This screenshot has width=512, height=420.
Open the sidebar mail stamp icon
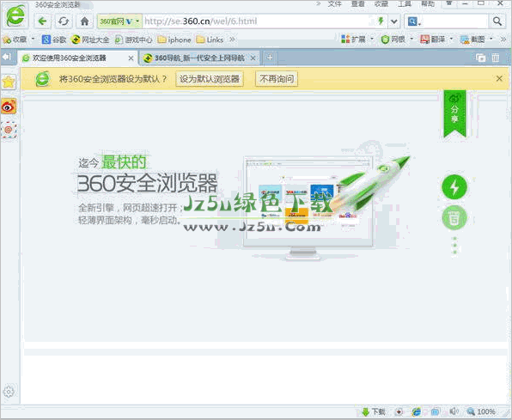[x=9, y=130]
